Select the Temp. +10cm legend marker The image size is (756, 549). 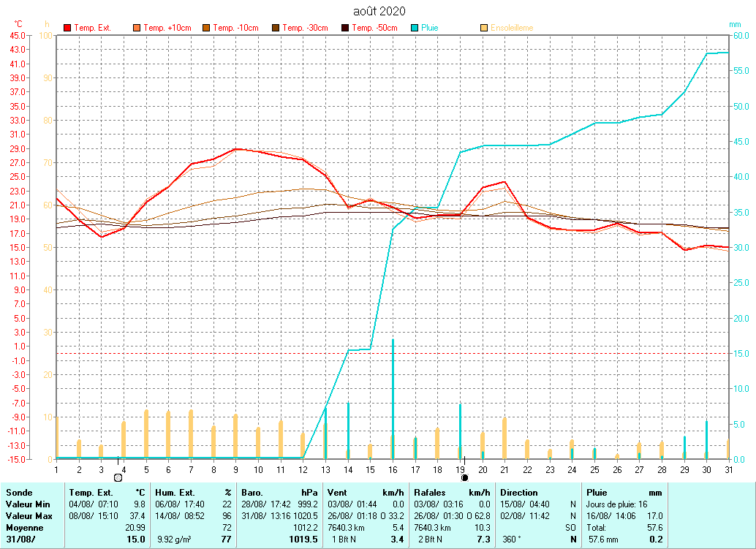(x=137, y=29)
